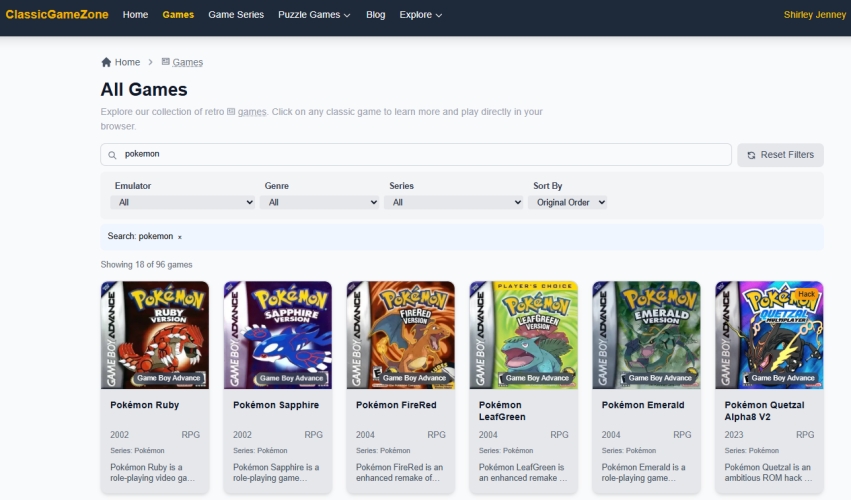Click the home icon in breadcrumb
The height and width of the screenshot is (500, 851).
pos(106,62)
